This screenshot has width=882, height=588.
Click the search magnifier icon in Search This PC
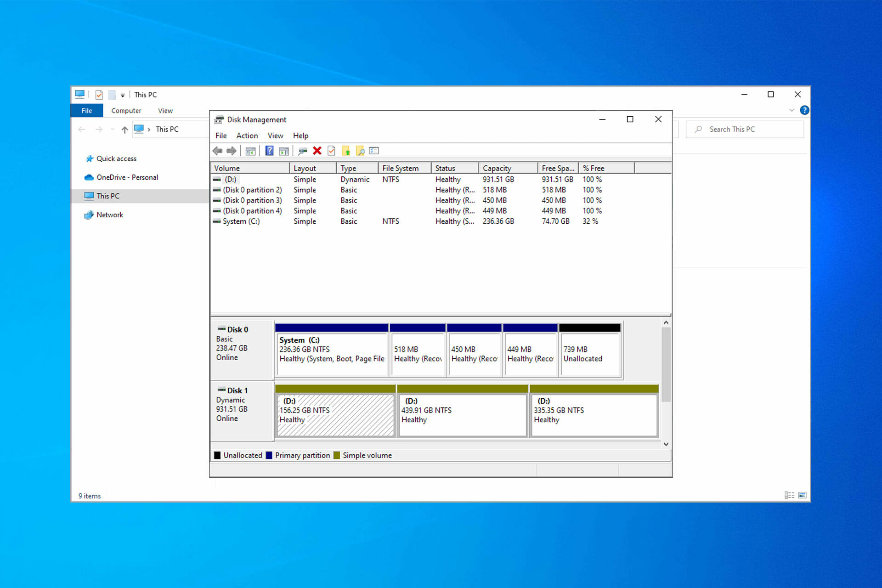tap(698, 130)
